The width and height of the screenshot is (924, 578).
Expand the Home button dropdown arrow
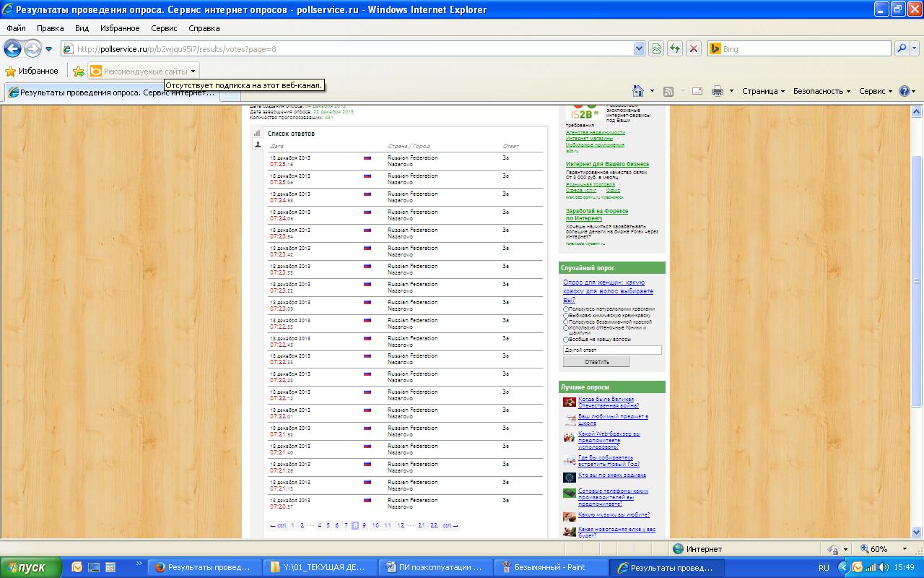coord(652,91)
